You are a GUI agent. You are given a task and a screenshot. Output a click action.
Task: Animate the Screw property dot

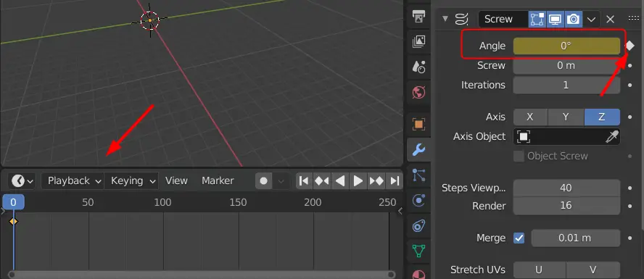(x=630, y=66)
